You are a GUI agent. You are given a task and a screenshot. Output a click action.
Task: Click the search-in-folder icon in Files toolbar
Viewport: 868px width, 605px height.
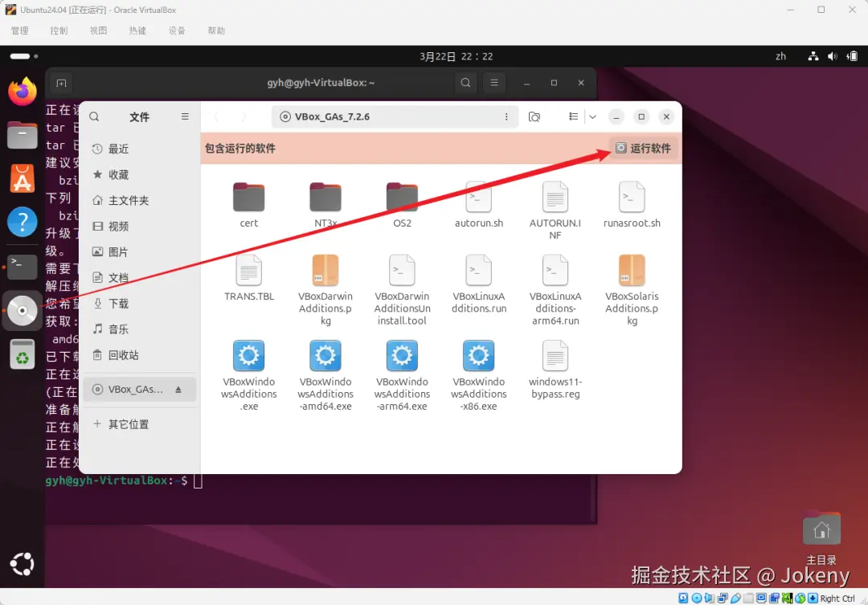534,117
